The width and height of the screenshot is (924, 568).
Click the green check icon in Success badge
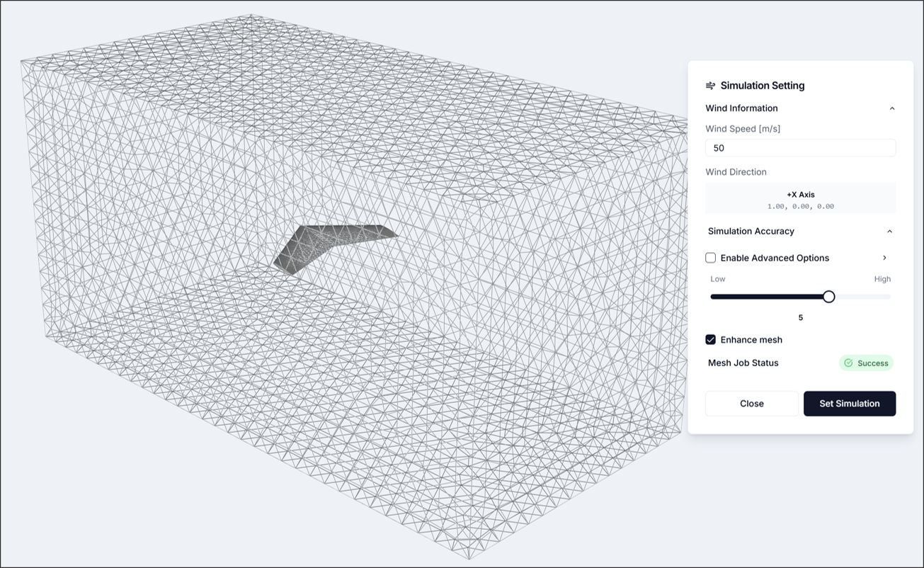pos(848,363)
